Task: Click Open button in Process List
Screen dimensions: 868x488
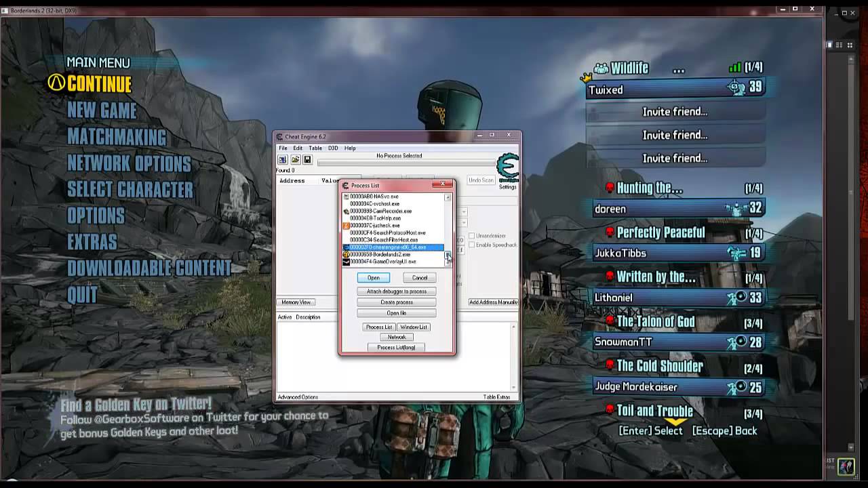Action: pyautogui.click(x=374, y=277)
